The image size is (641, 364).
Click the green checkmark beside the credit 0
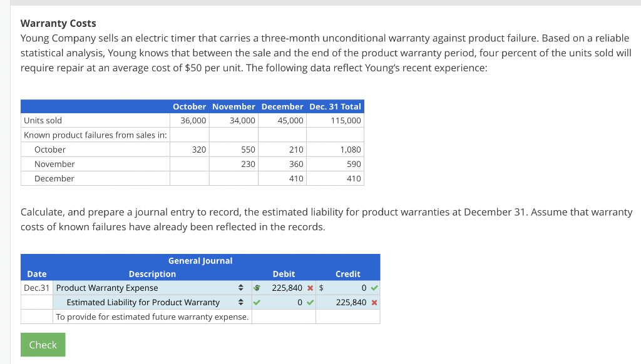pyautogui.click(x=374, y=288)
